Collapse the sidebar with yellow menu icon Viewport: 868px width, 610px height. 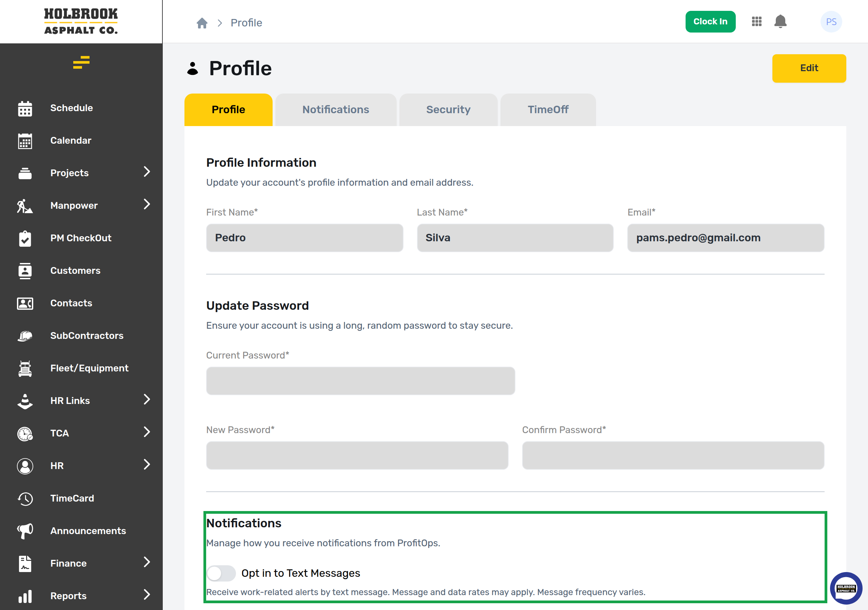point(81,62)
